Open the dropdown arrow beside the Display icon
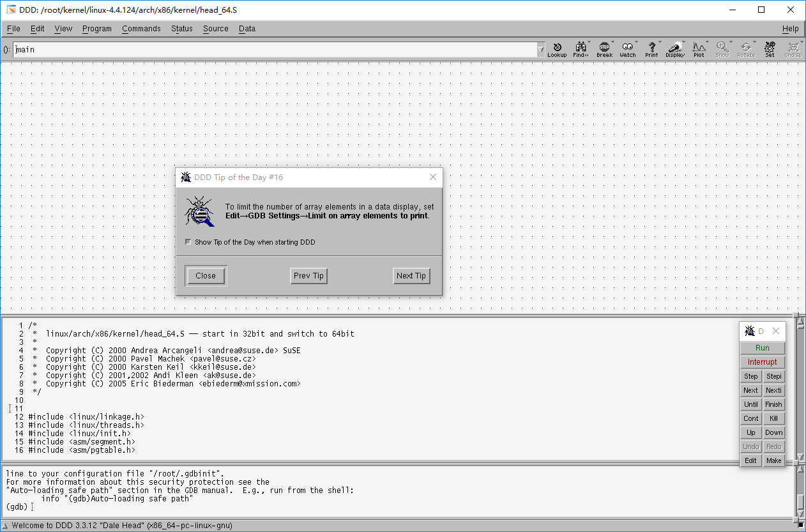806x532 pixels. [x=683, y=43]
